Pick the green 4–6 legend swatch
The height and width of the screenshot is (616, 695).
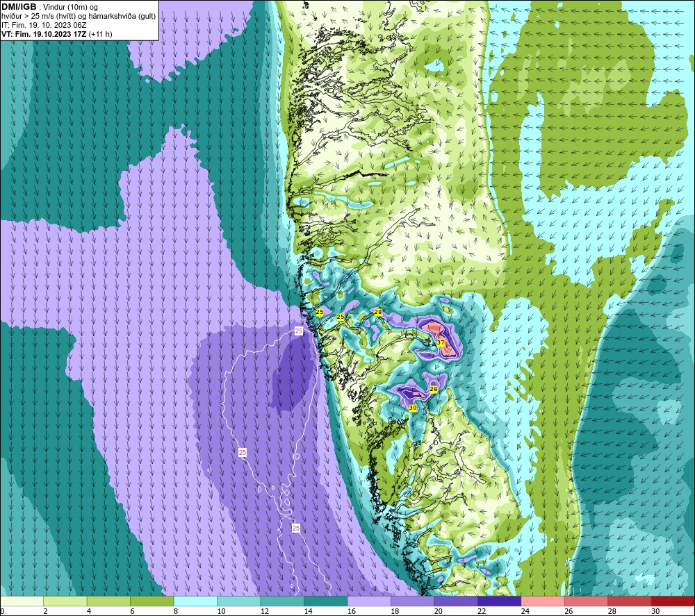click(108, 601)
